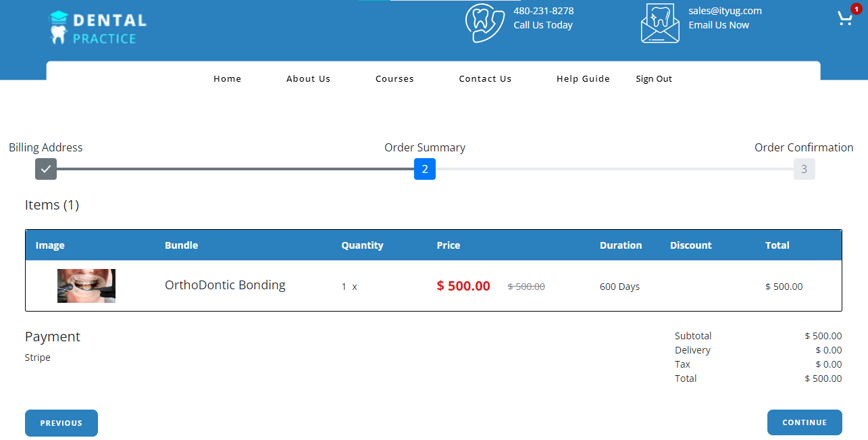Click the Sign Out link
Screen dimensions: 868x440
[654, 79]
